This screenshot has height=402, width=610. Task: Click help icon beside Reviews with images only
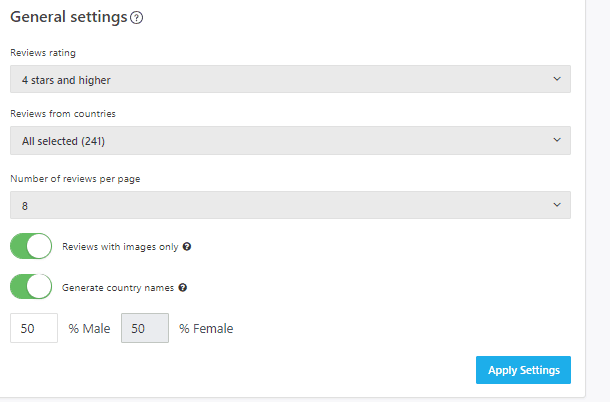coord(187,246)
